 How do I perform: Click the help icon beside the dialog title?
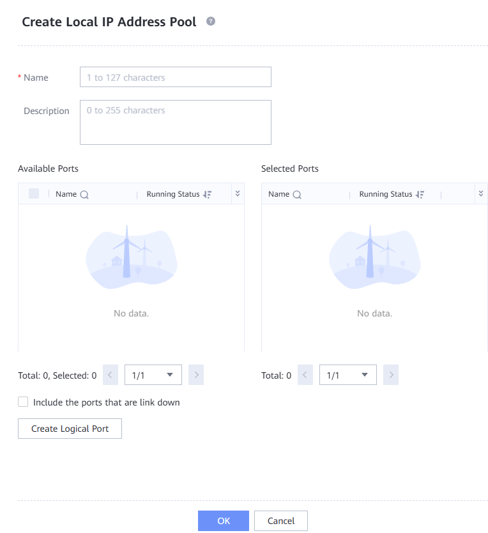pos(211,21)
